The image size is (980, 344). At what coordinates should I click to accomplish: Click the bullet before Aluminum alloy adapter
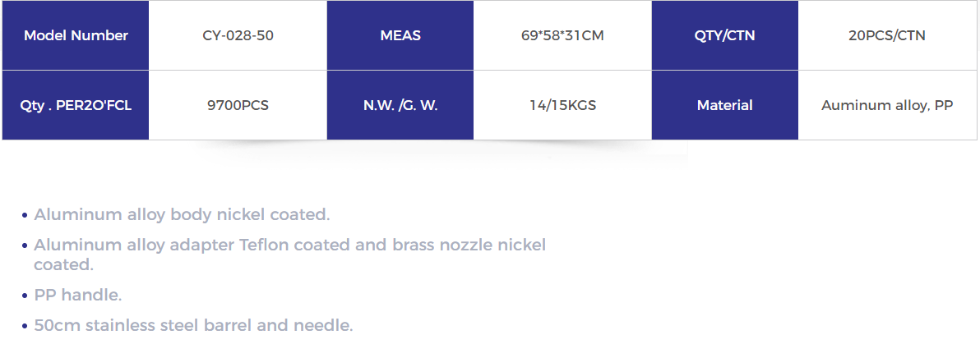[25, 245]
